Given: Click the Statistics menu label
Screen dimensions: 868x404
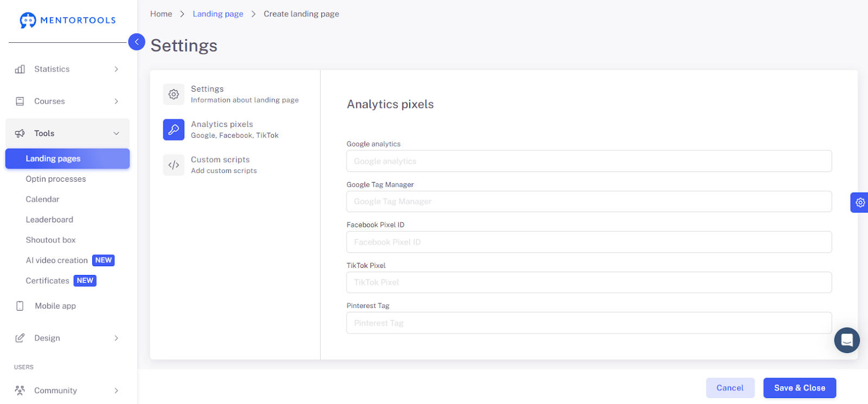Looking at the screenshot, I should (x=52, y=69).
